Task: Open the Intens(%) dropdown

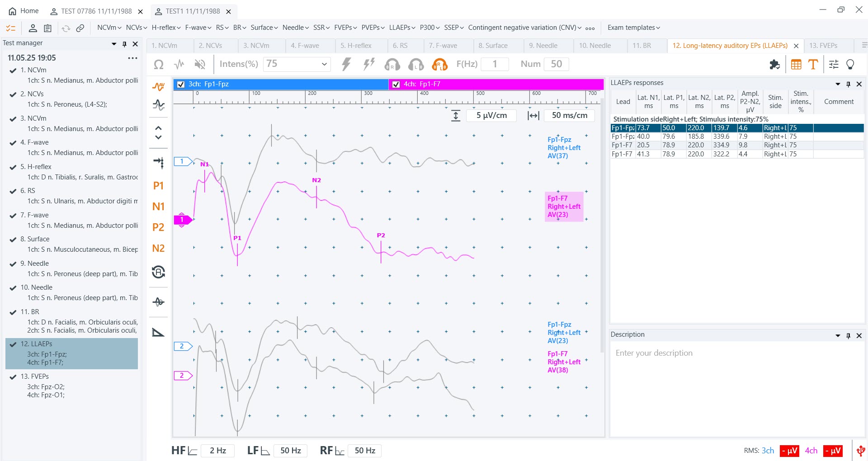Action: [x=324, y=64]
